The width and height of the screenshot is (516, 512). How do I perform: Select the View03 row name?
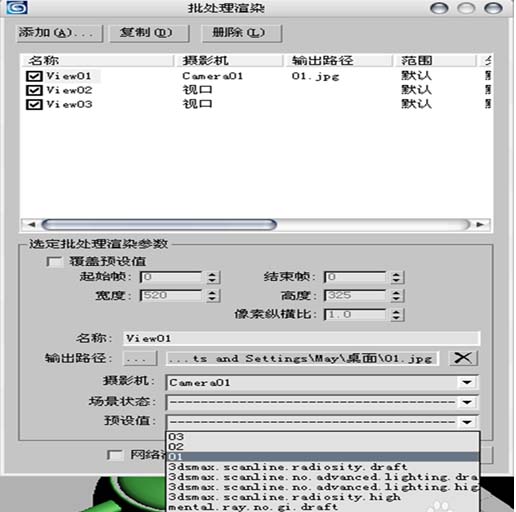69,105
